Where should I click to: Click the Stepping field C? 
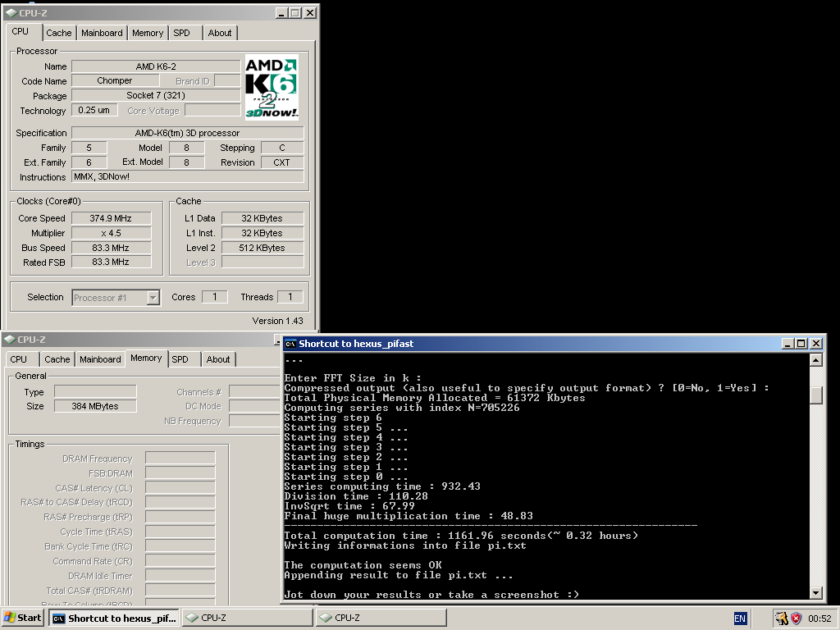point(282,148)
